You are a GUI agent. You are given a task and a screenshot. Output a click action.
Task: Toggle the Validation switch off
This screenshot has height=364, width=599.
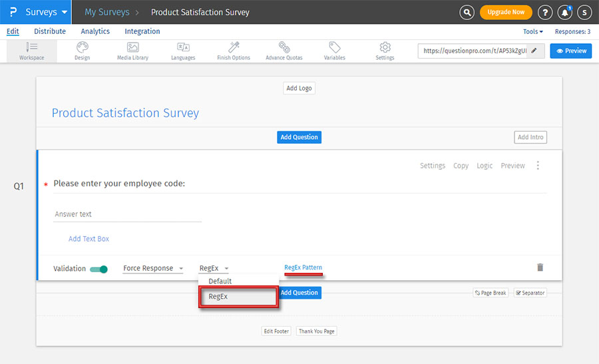(99, 269)
